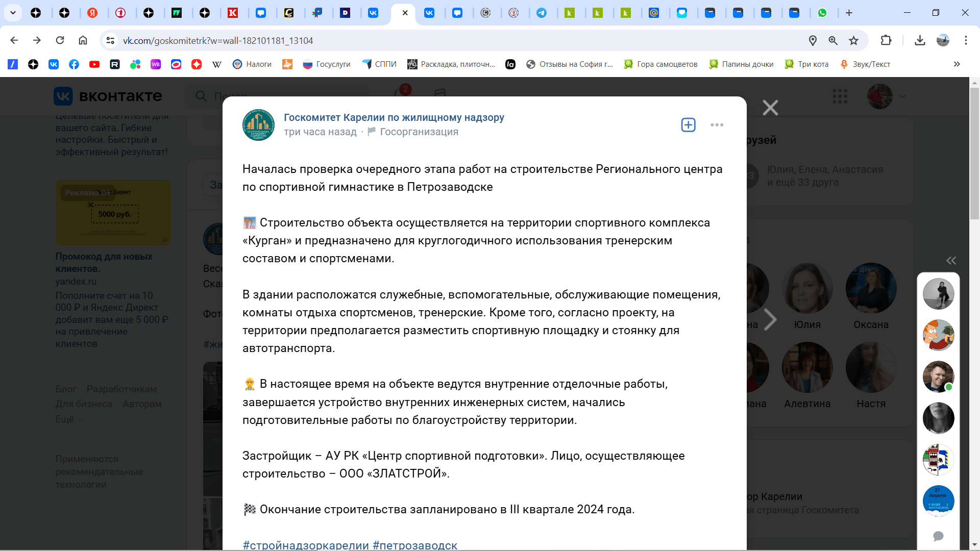980x551 pixels.
Task: Open Chrome three-dot menu
Action: [966, 40]
